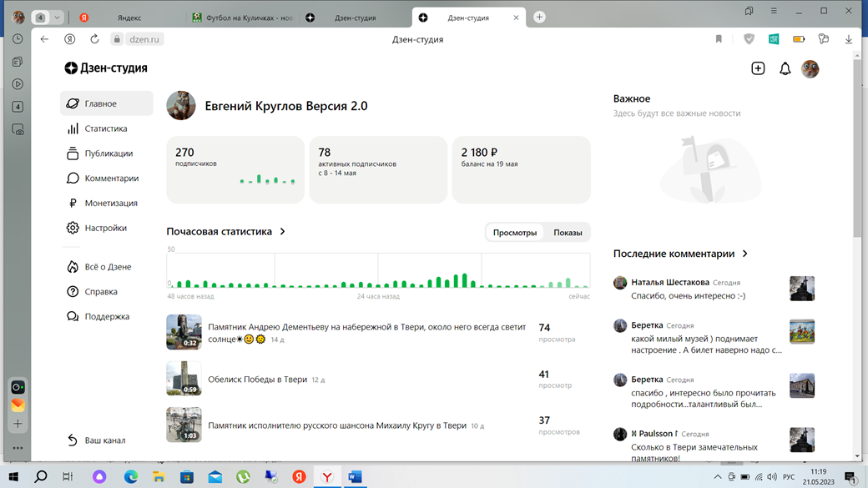The image size is (868, 488).
Task: Open browser history clock icon in side panel
Action: [18, 39]
